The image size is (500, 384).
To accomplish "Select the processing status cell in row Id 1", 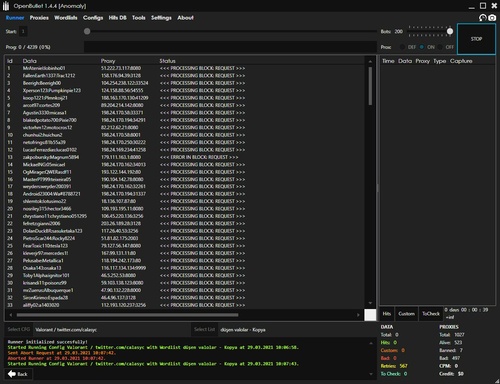I will [202, 68].
